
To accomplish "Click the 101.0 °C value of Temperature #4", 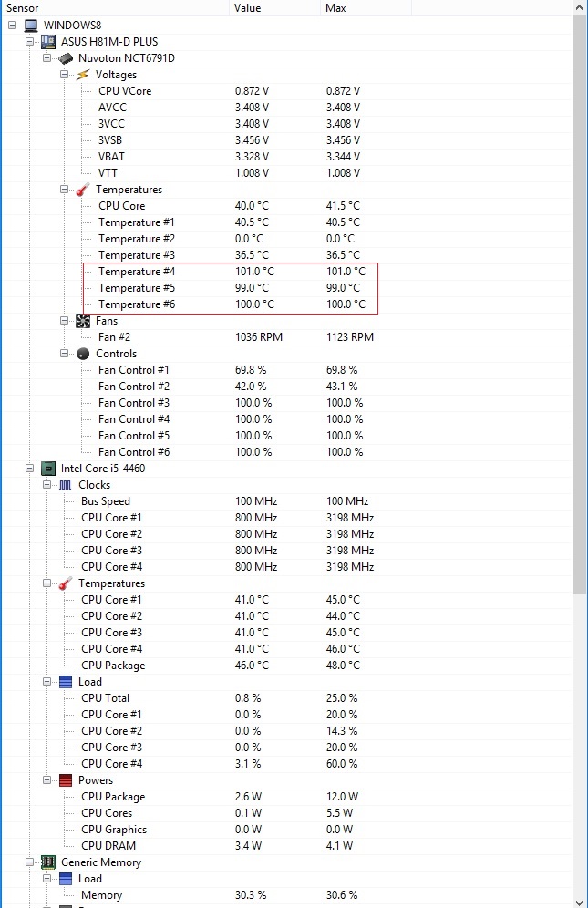I will [x=254, y=272].
